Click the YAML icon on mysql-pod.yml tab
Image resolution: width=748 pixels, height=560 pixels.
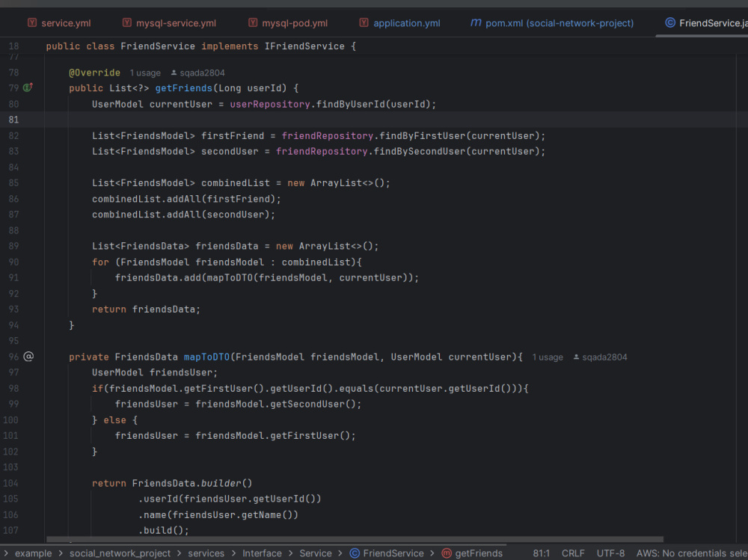pyautogui.click(x=253, y=22)
